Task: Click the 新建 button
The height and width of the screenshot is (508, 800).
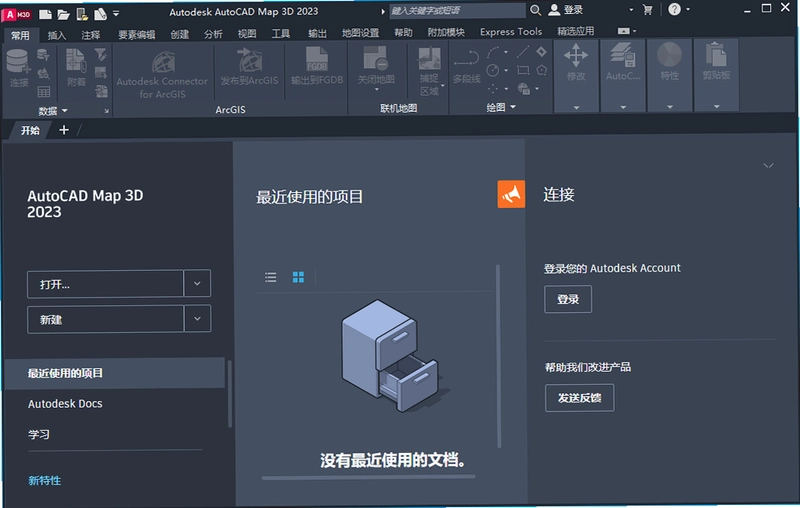Action: (x=105, y=319)
